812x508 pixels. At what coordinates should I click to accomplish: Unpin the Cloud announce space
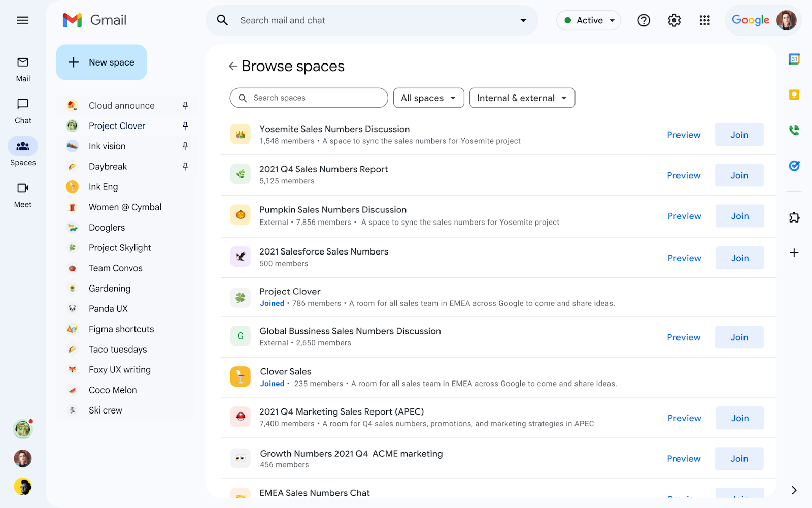point(185,106)
